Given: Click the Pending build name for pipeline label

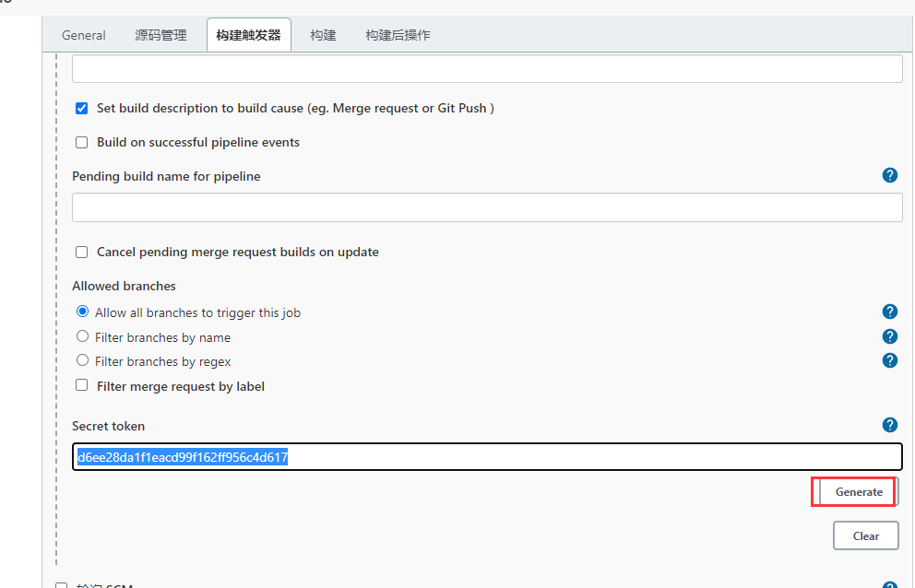Looking at the screenshot, I should coord(166,176).
